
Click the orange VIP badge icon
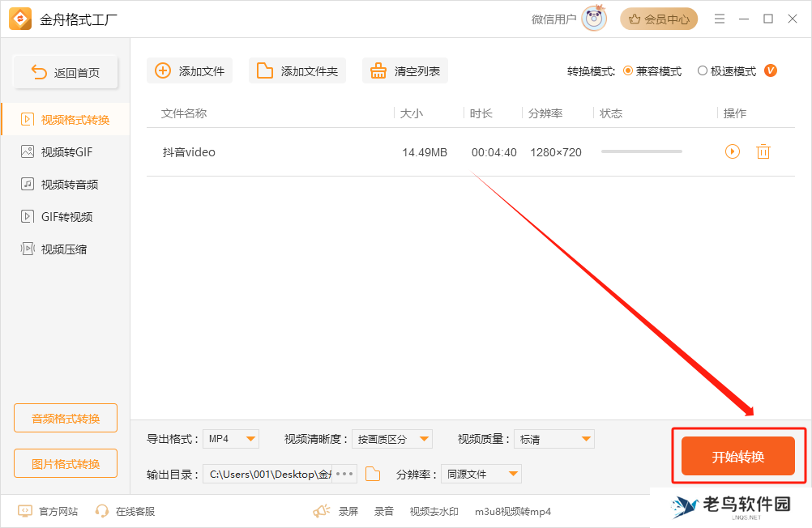pos(771,70)
